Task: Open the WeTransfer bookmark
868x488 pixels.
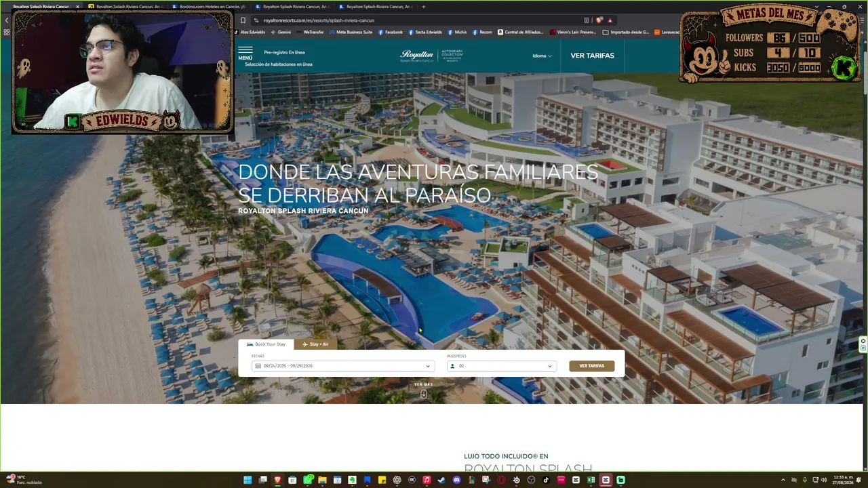Action: 310,32
